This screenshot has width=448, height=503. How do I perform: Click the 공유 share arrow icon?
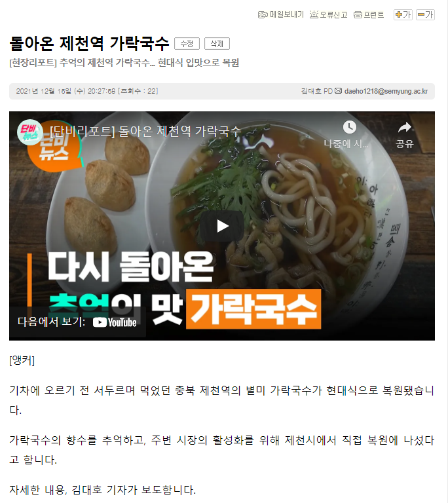(x=404, y=127)
